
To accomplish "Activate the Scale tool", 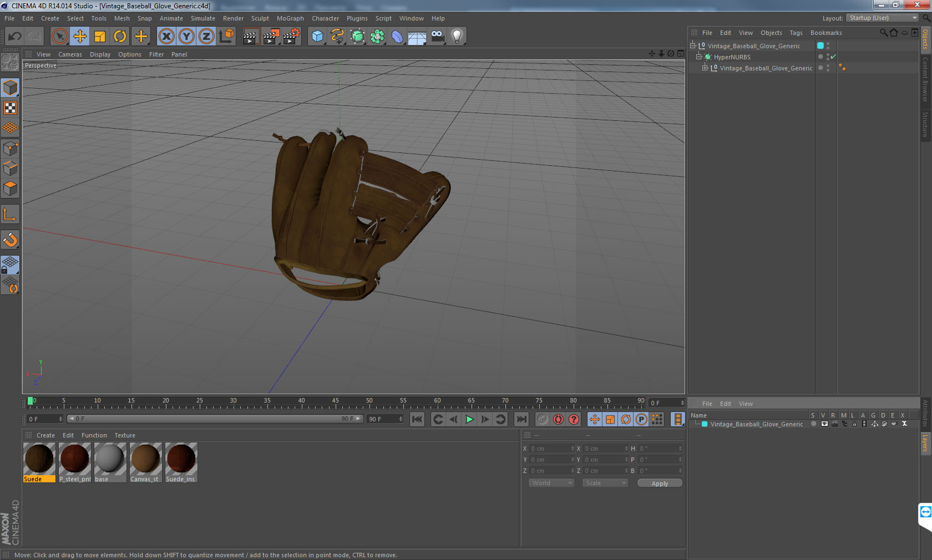I will click(100, 37).
